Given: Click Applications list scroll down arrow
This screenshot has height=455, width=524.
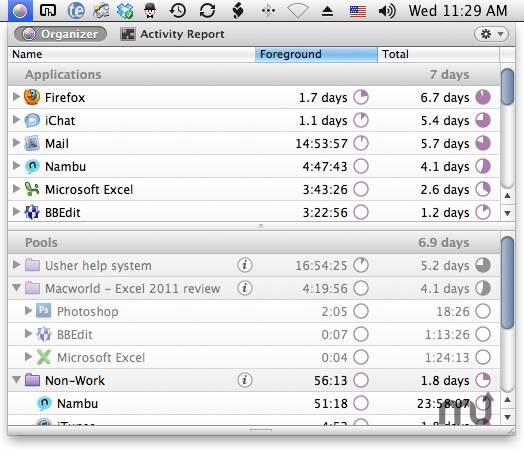Looking at the screenshot, I should 508,213.
